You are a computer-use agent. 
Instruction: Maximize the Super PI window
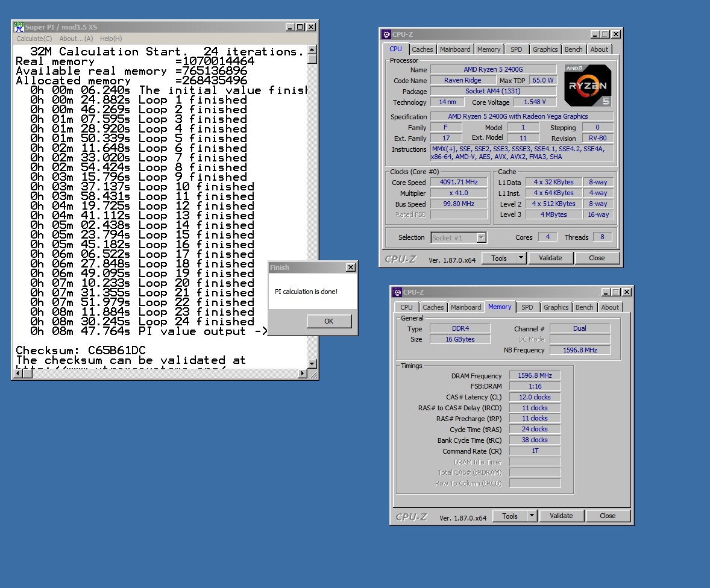pos(300,27)
